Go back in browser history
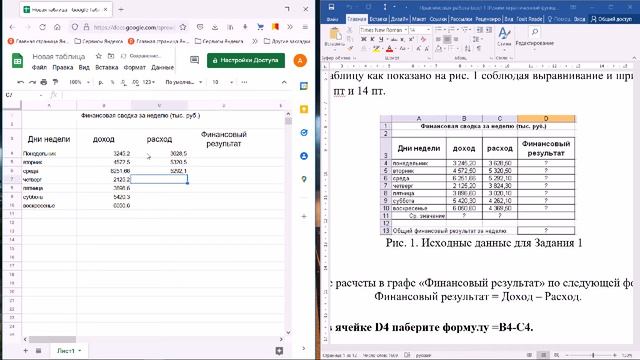 (x=12, y=27)
